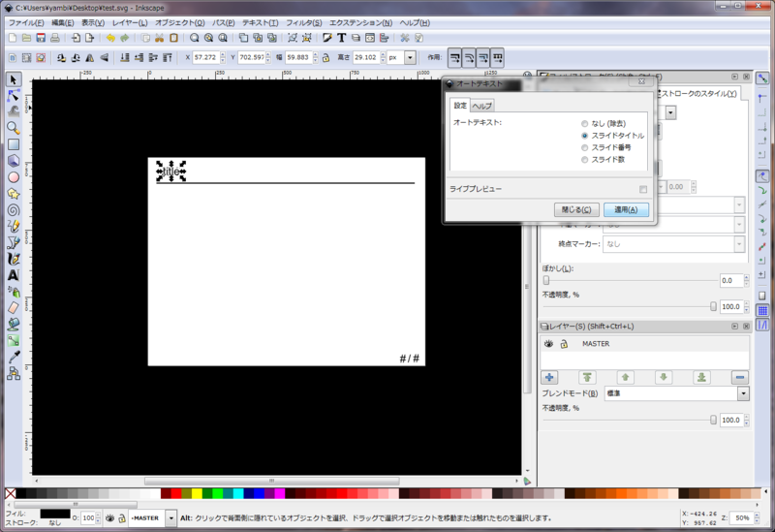Open MASTER layer selector in status bar
Viewport: 775px width, 532px height.
point(171,517)
